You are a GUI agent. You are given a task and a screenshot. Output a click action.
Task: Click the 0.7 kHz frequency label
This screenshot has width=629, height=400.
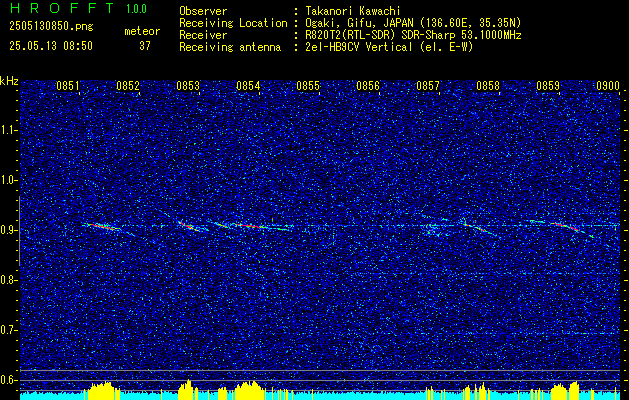coord(8,330)
